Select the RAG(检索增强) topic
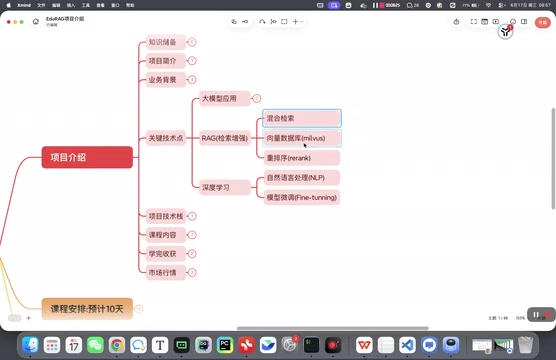 click(x=225, y=138)
